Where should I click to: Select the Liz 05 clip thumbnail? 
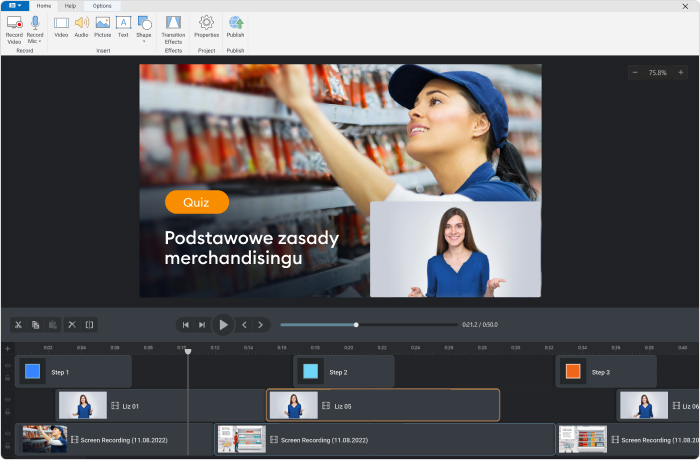click(294, 406)
